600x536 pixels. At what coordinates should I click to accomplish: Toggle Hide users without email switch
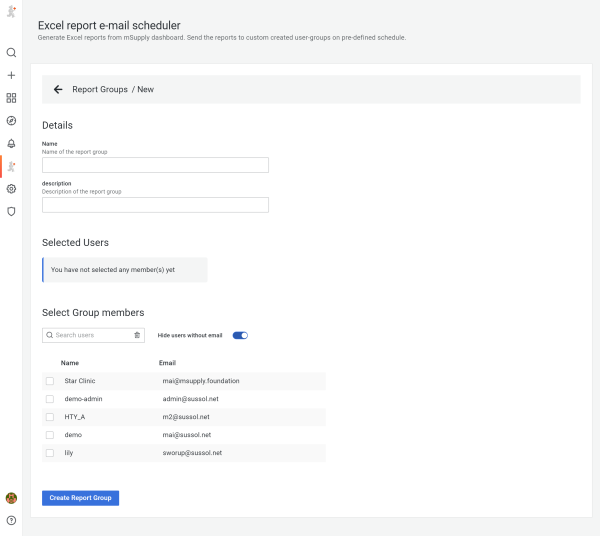coord(240,335)
